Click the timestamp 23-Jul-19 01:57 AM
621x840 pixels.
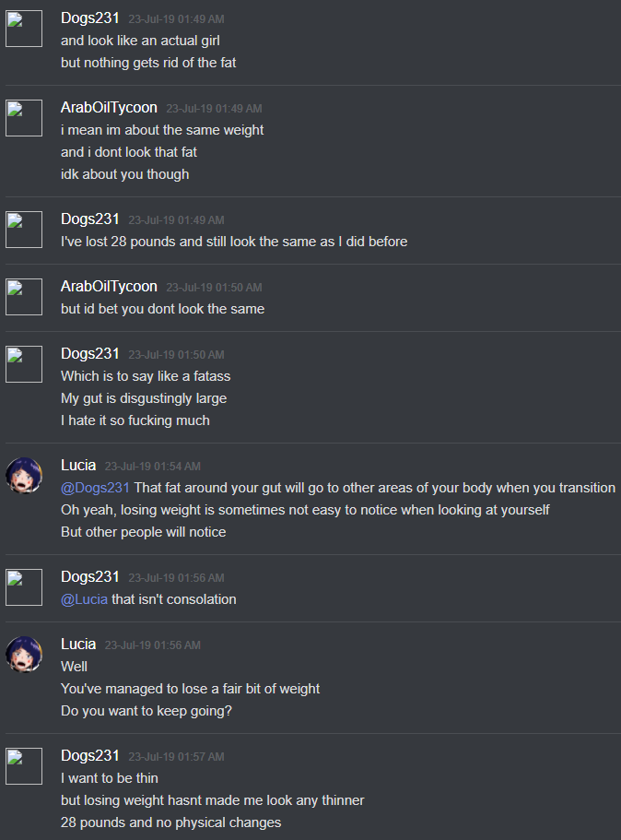[176, 756]
